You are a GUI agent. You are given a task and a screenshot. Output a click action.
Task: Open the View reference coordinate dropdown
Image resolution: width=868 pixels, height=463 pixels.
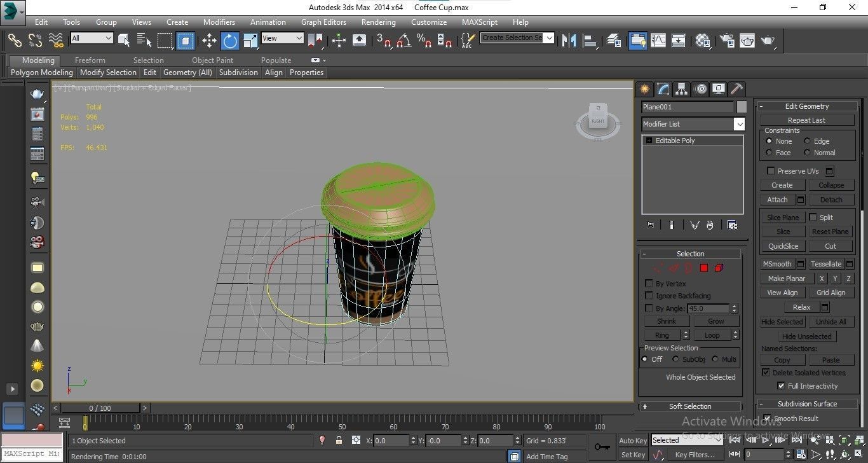point(282,38)
